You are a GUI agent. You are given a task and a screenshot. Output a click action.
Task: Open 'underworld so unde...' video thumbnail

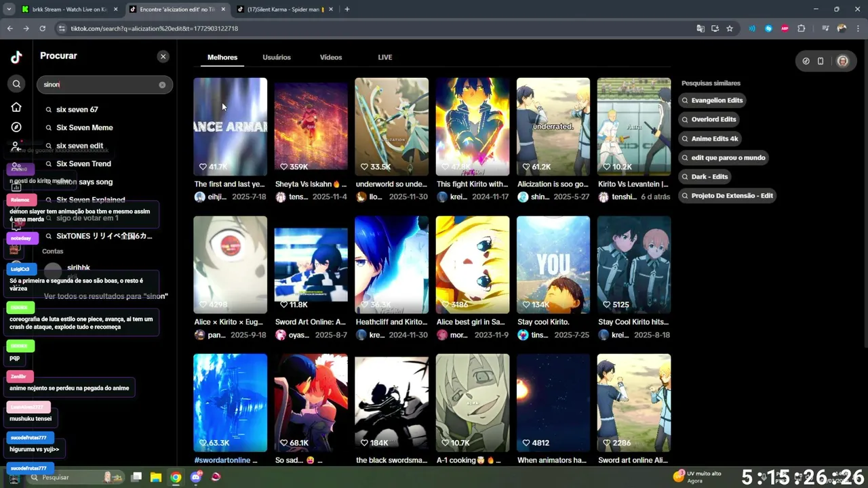click(391, 127)
